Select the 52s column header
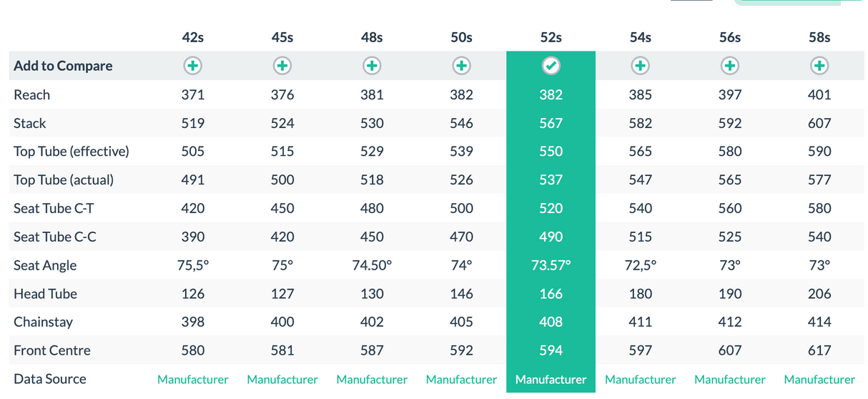The height and width of the screenshot is (399, 868). coord(551,37)
